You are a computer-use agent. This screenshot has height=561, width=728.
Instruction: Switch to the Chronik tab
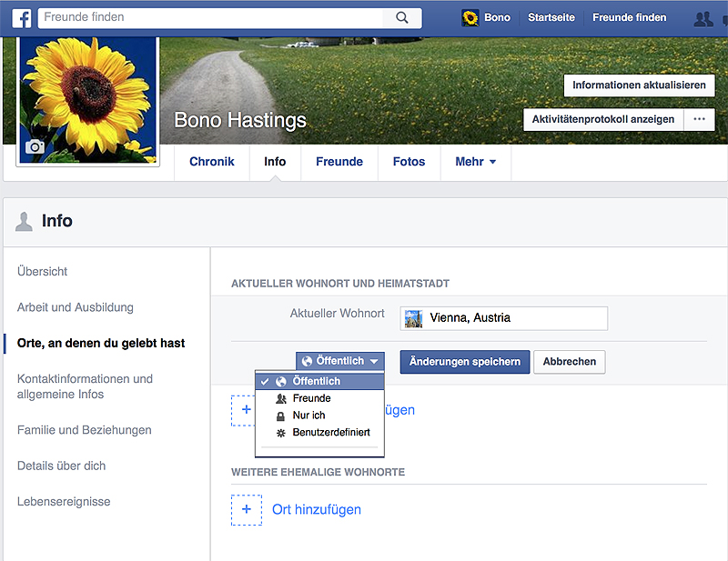212,162
